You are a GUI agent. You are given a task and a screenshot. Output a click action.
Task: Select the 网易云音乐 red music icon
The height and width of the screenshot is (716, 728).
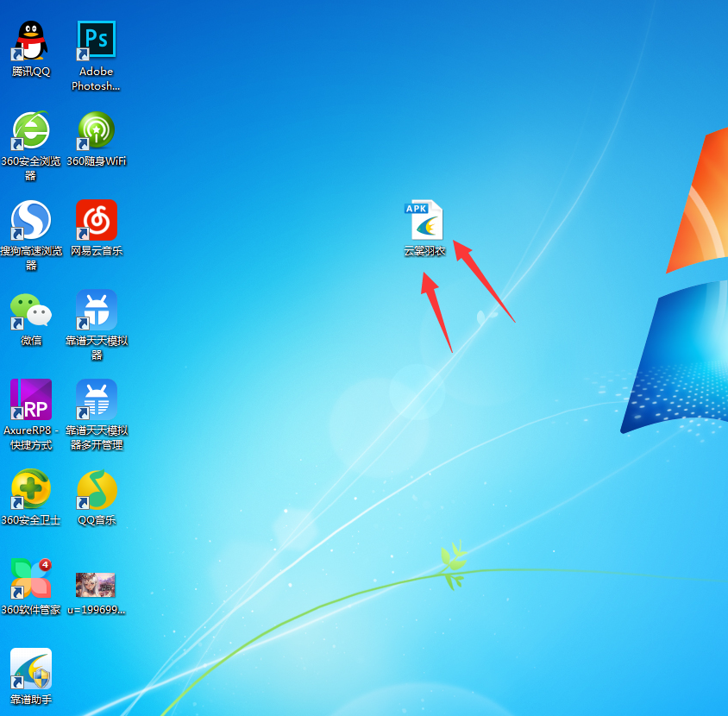(x=96, y=220)
